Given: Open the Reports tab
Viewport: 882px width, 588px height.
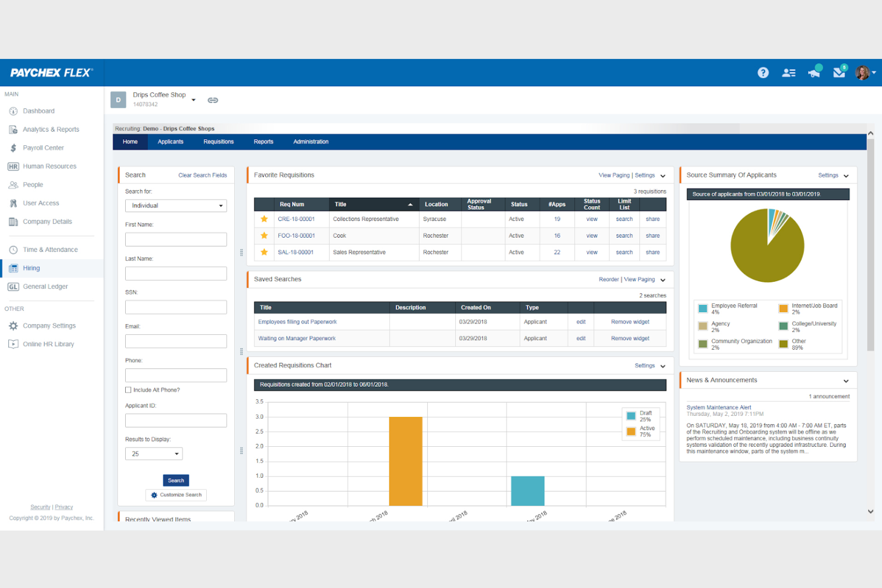Looking at the screenshot, I should [263, 142].
